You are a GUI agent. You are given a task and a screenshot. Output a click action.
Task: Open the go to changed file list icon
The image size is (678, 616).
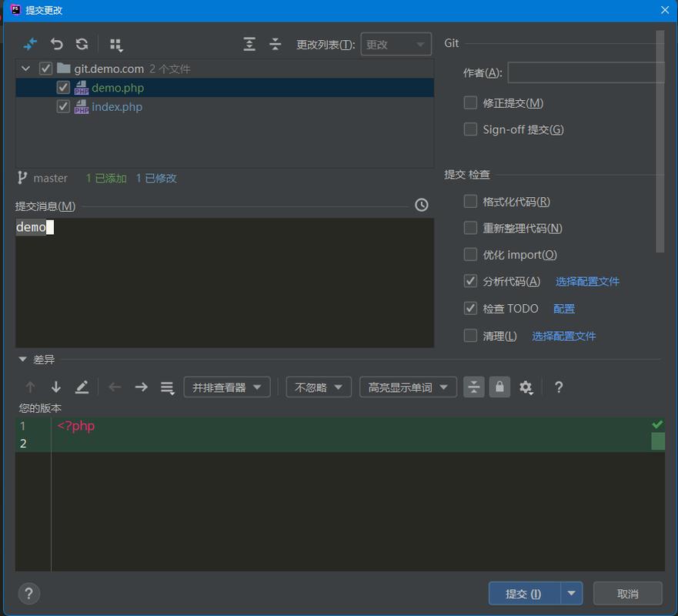pos(167,388)
